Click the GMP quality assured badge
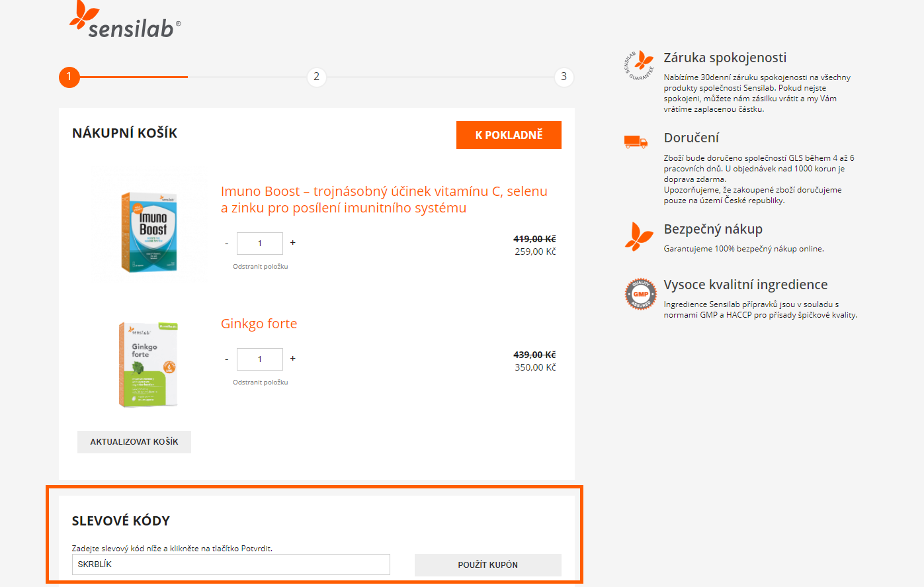Screen dimensions: 924x587 (x=640, y=294)
